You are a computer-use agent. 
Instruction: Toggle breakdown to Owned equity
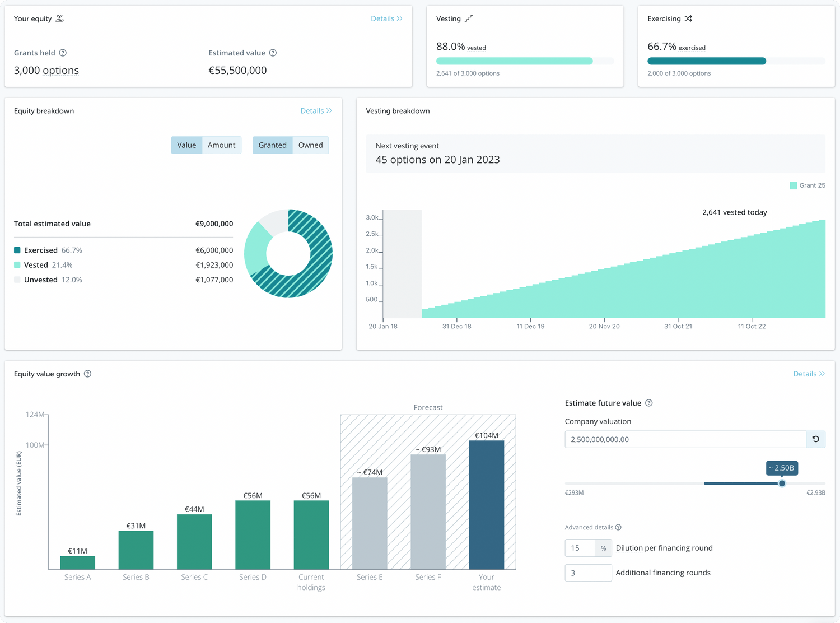310,145
